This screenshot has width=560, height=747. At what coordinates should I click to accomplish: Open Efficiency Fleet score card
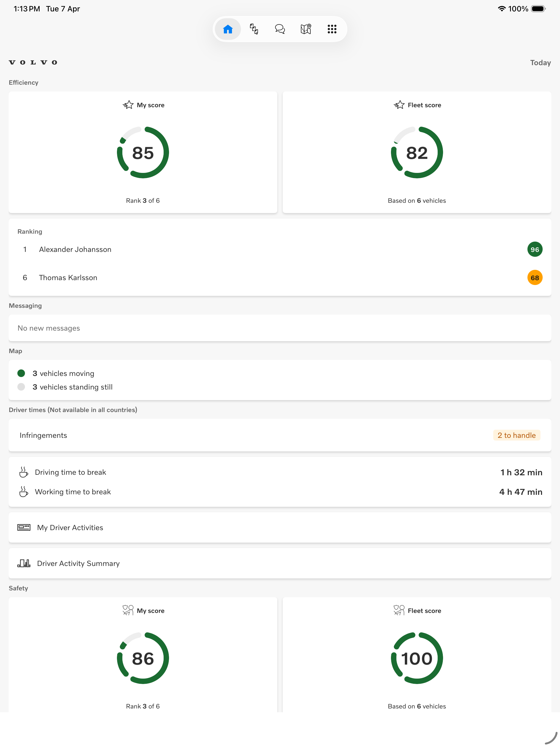pos(417,152)
